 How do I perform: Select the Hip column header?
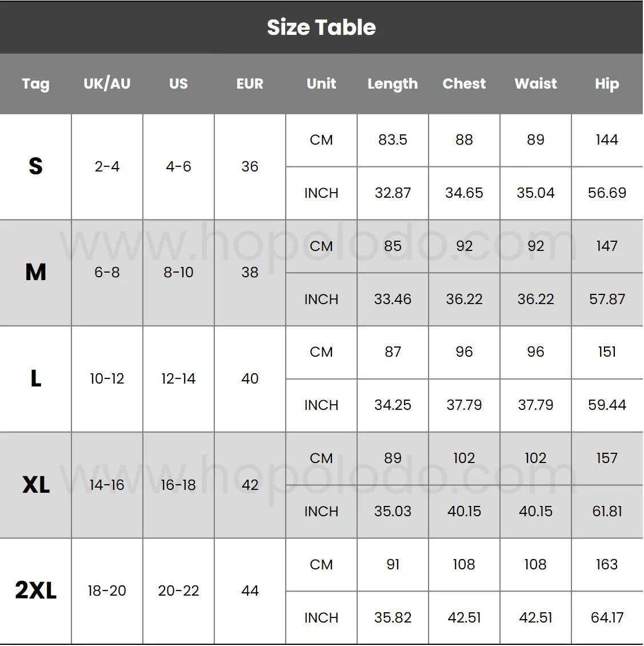pos(607,84)
